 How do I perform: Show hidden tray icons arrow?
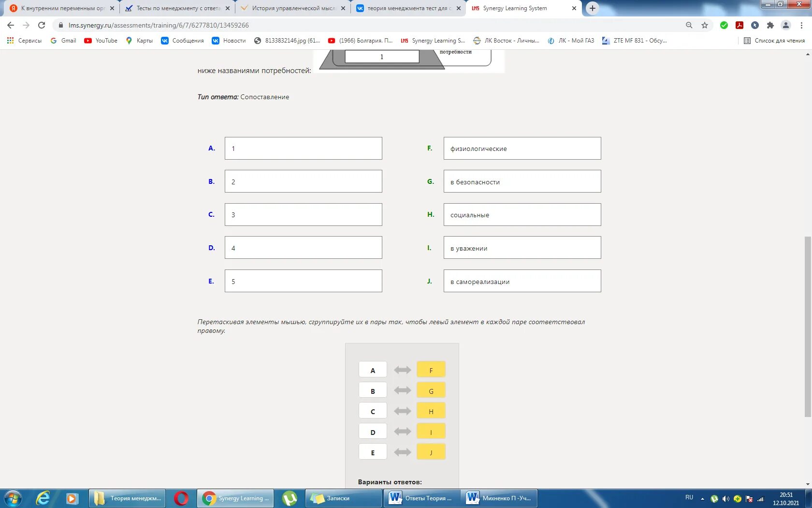pos(702,499)
